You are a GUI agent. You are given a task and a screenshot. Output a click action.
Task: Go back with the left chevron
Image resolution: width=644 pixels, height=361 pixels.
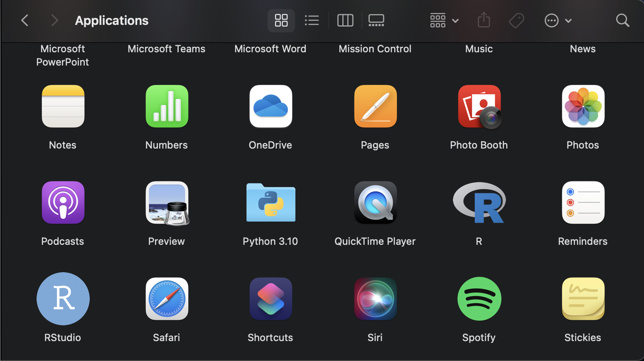pyautogui.click(x=25, y=20)
